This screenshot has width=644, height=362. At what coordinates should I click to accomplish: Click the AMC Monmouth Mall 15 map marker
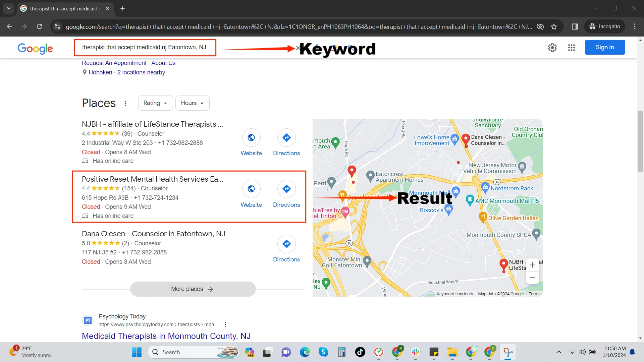[x=470, y=200]
